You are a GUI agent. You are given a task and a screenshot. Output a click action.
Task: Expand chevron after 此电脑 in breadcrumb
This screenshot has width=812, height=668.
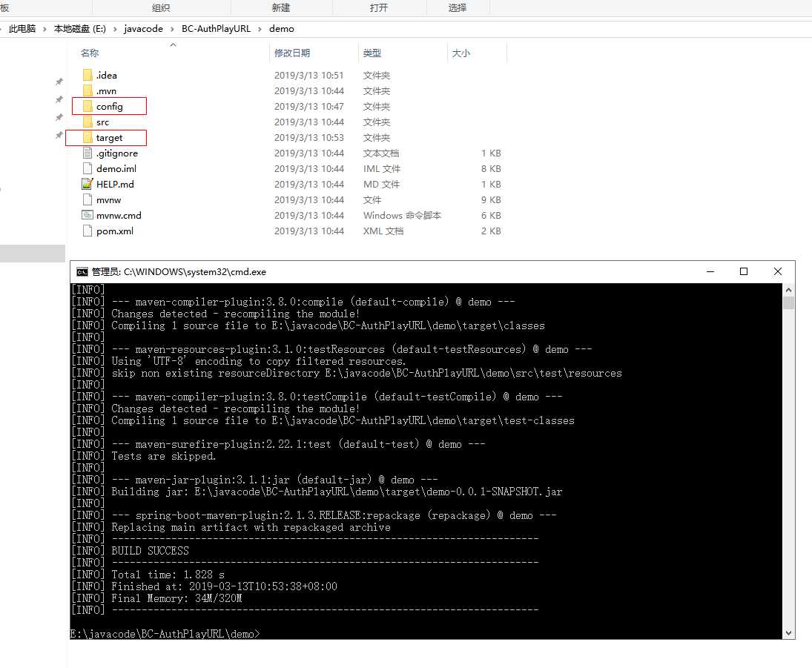[45, 29]
